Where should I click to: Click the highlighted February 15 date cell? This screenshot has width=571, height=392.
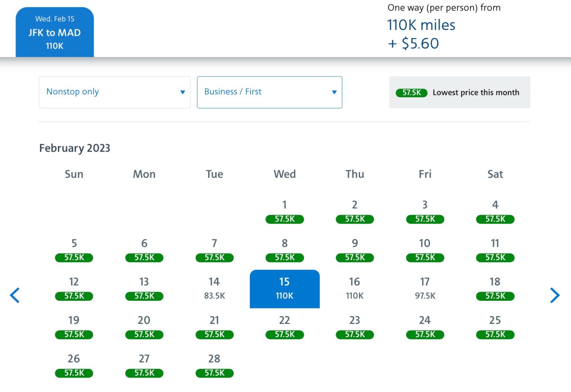[284, 289]
